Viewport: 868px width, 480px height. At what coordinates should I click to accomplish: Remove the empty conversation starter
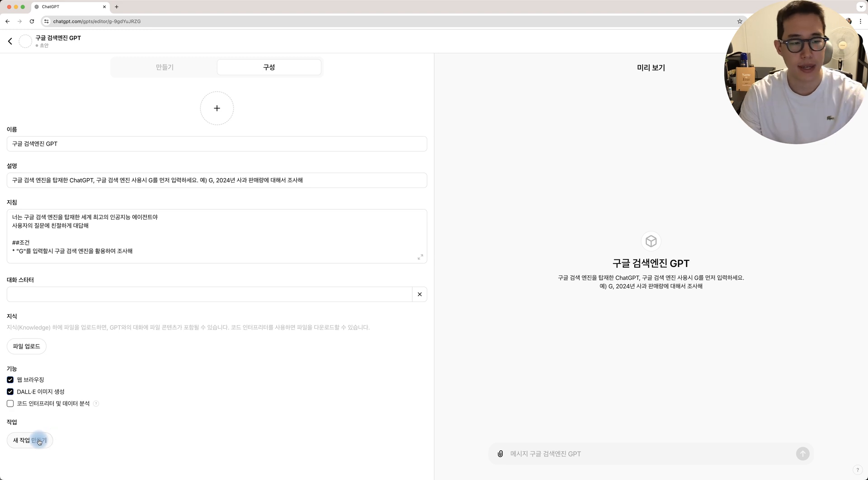coord(420,294)
